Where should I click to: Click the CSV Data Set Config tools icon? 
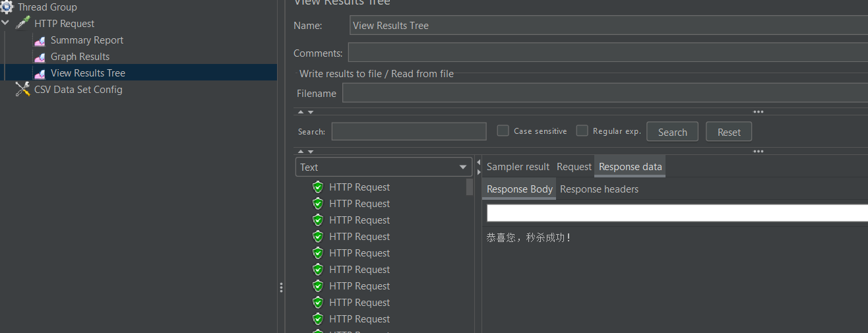pos(23,89)
